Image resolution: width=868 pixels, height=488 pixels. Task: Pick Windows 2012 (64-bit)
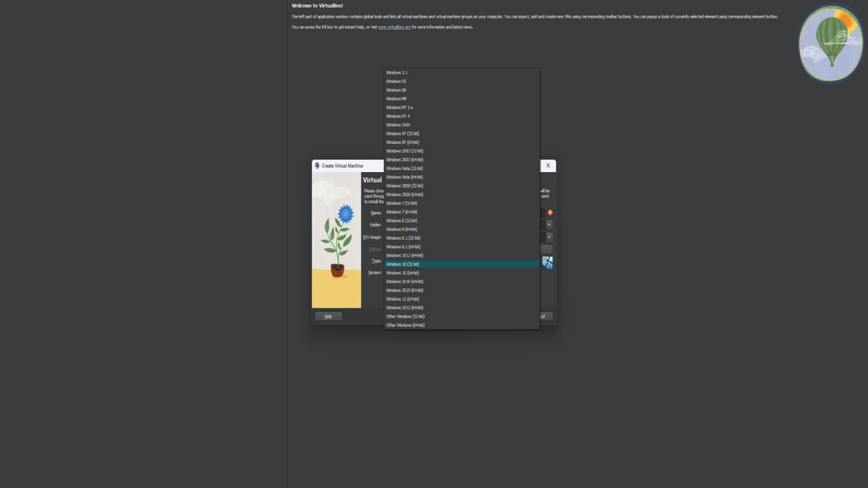tap(462, 255)
